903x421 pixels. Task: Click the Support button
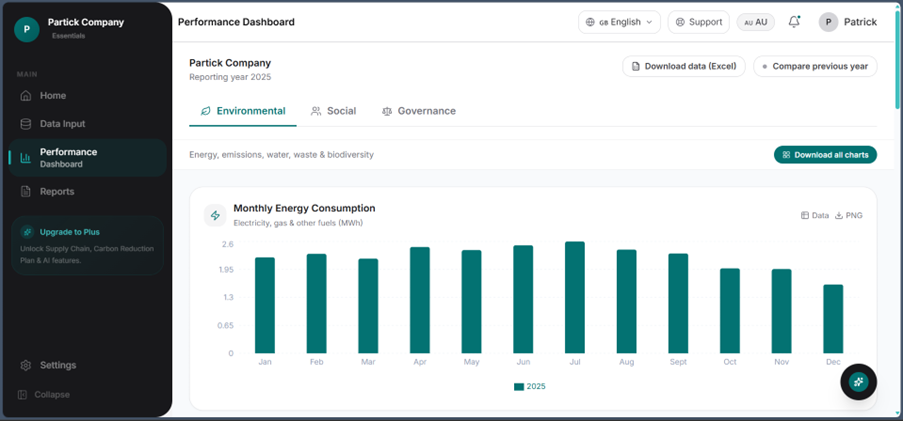699,22
